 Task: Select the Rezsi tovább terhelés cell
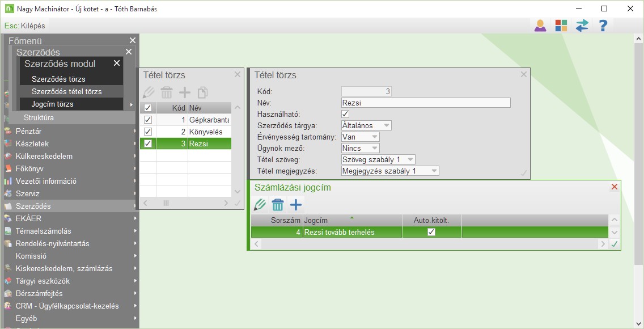(353, 232)
